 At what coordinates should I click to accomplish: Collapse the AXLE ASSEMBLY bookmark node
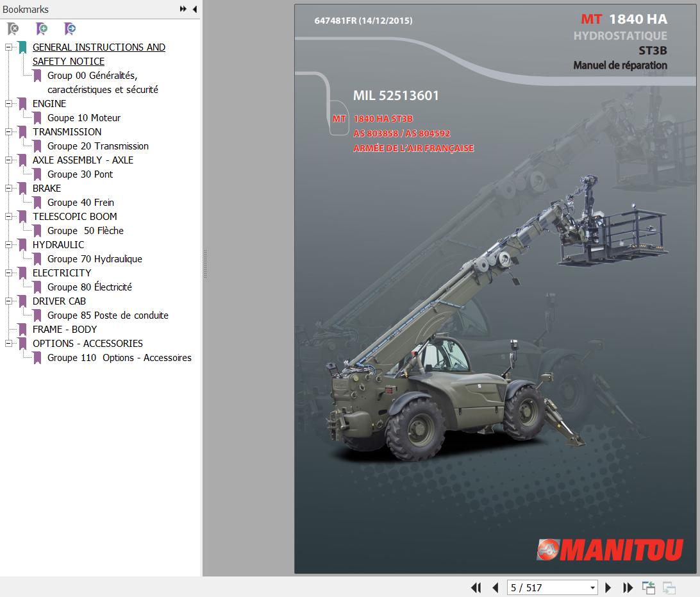tap(8, 160)
